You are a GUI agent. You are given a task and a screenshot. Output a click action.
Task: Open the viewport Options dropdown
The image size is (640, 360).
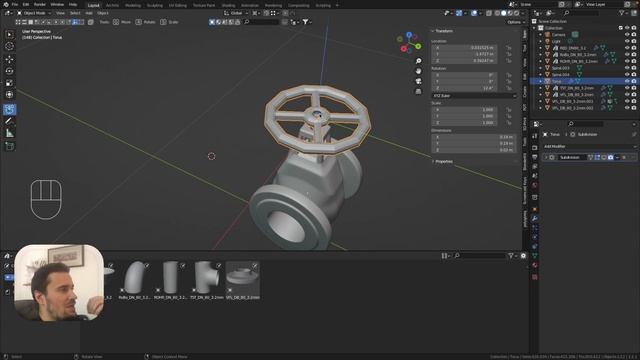515,22
